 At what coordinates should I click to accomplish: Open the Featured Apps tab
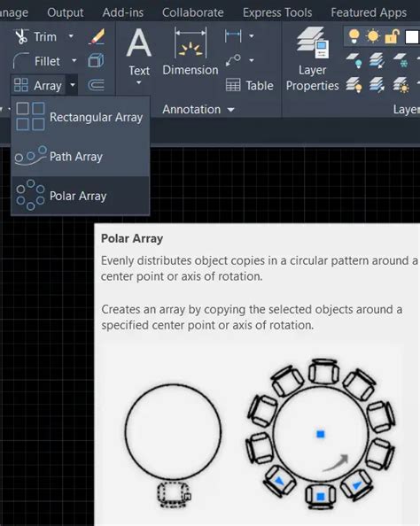pyautogui.click(x=369, y=12)
